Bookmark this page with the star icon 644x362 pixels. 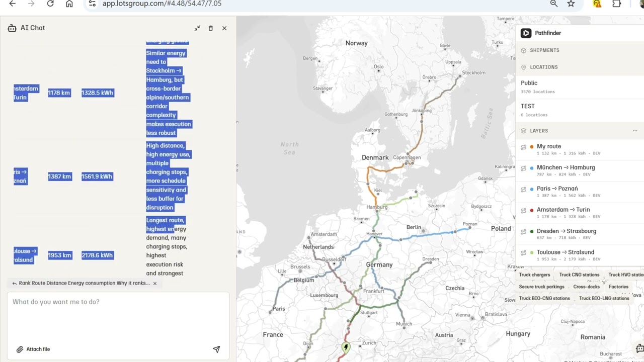point(571,4)
